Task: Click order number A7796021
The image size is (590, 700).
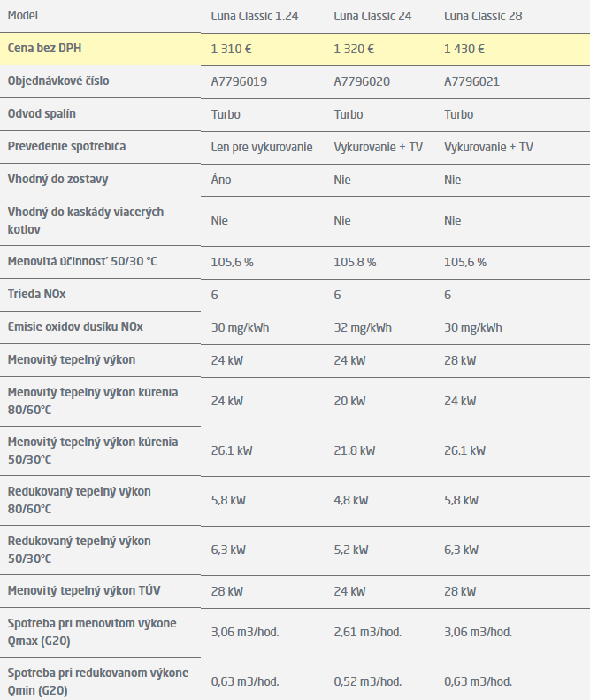Action: tap(471, 81)
